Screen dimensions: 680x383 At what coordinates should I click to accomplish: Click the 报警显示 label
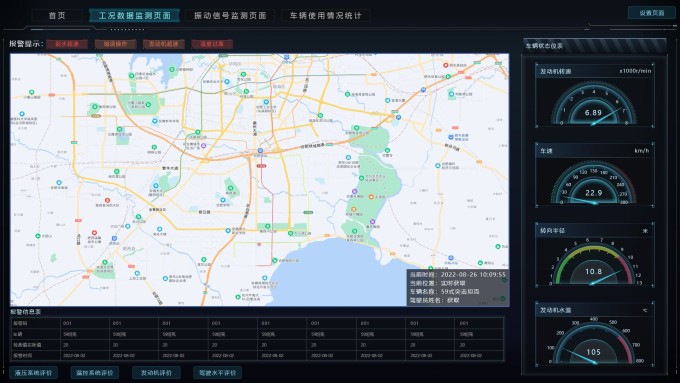click(x=26, y=44)
